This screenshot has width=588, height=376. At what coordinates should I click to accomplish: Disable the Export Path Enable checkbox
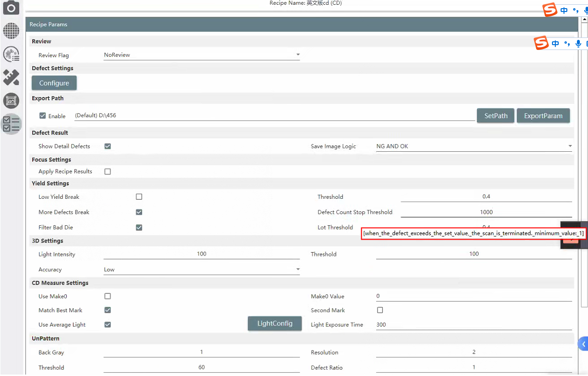43,116
